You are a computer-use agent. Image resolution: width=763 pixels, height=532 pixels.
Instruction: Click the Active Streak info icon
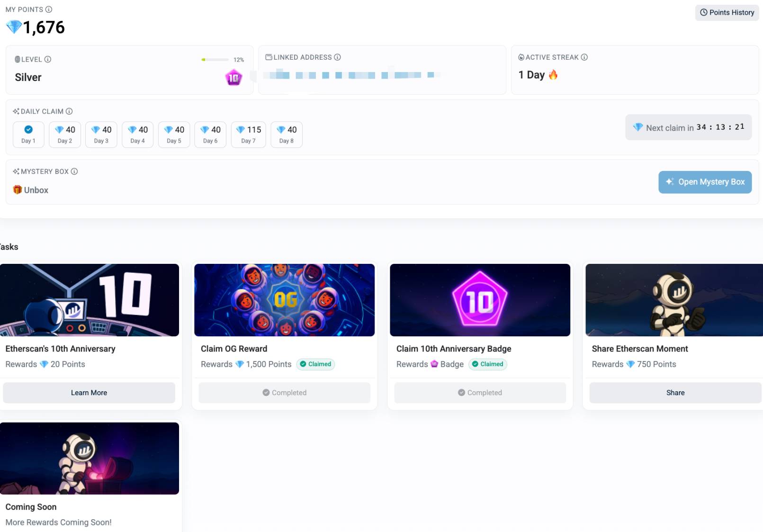pos(584,57)
